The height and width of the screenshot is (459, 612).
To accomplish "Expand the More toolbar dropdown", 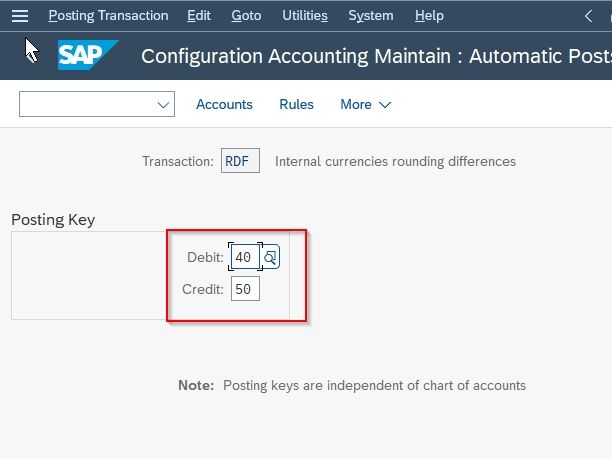I will [365, 104].
